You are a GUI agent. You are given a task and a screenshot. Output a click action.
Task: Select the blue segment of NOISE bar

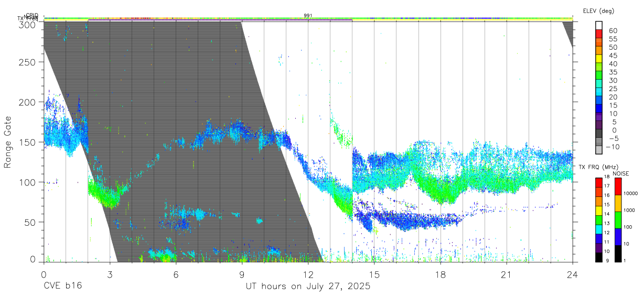(x=618, y=237)
